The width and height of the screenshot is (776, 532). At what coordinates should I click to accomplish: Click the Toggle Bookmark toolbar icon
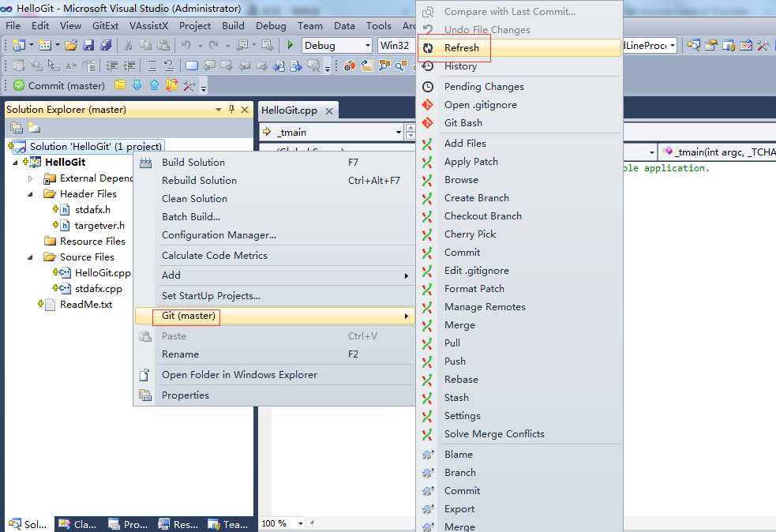click(192, 66)
